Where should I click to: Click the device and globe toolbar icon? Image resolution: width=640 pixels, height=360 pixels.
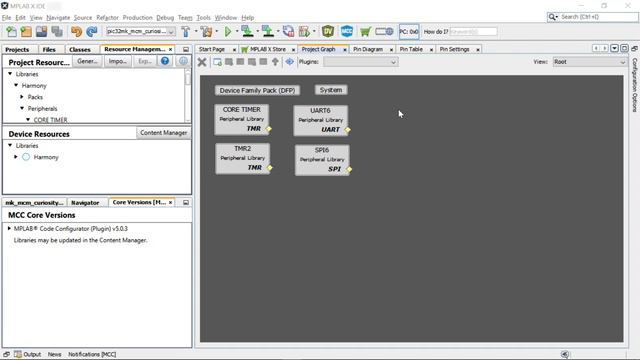coord(384,31)
